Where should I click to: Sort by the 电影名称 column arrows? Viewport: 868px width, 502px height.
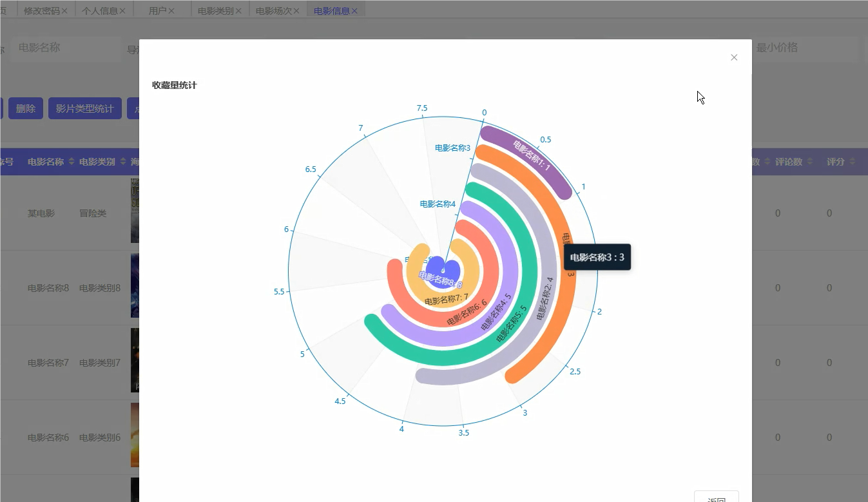[70, 162]
